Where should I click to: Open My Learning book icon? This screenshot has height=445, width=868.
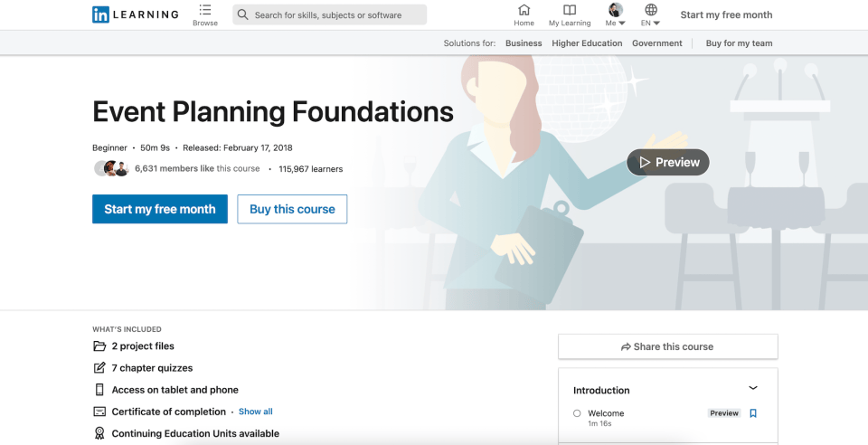click(570, 10)
